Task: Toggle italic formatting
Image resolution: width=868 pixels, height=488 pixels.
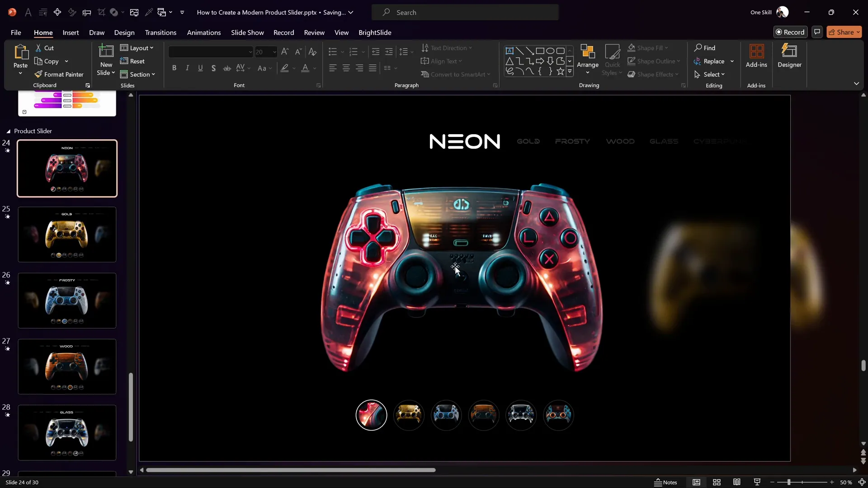Action: tap(187, 68)
